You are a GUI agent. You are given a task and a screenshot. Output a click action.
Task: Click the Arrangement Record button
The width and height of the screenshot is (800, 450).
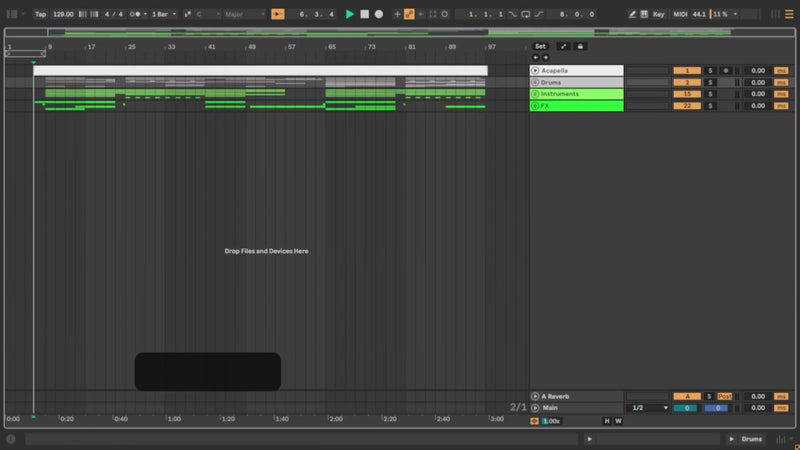[379, 14]
